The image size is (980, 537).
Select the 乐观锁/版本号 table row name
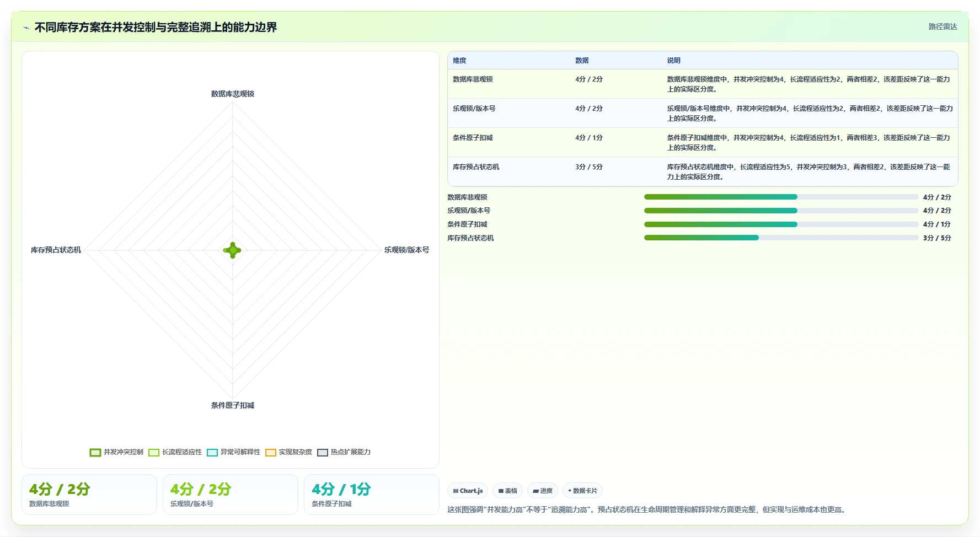pyautogui.click(x=474, y=109)
